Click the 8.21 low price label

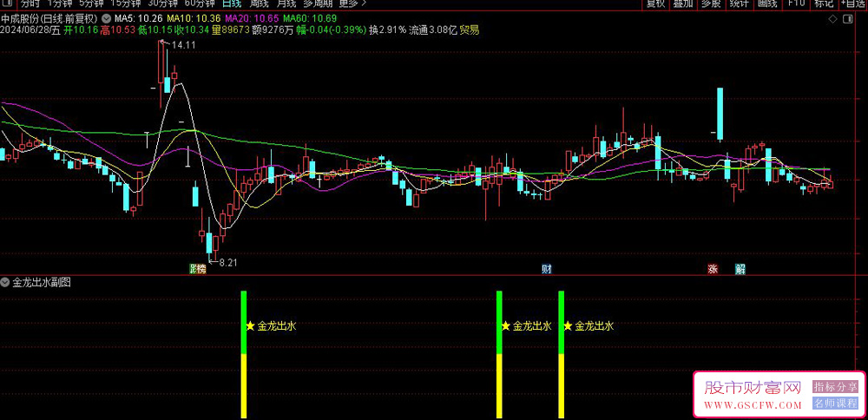tap(228, 262)
